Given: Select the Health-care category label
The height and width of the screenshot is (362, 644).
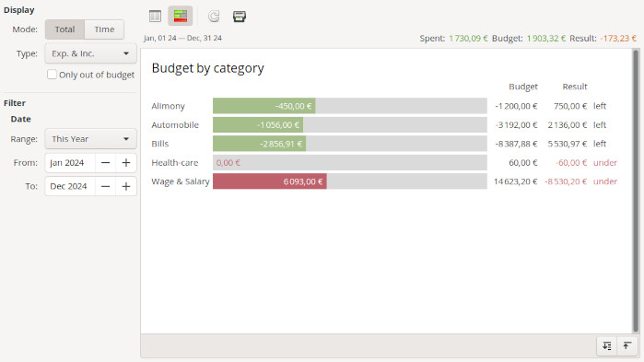Looking at the screenshot, I should pyautogui.click(x=174, y=162).
